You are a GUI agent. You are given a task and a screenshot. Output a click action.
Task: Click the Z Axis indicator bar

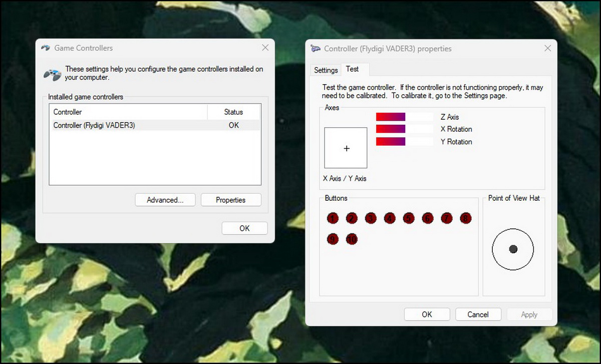coord(404,117)
